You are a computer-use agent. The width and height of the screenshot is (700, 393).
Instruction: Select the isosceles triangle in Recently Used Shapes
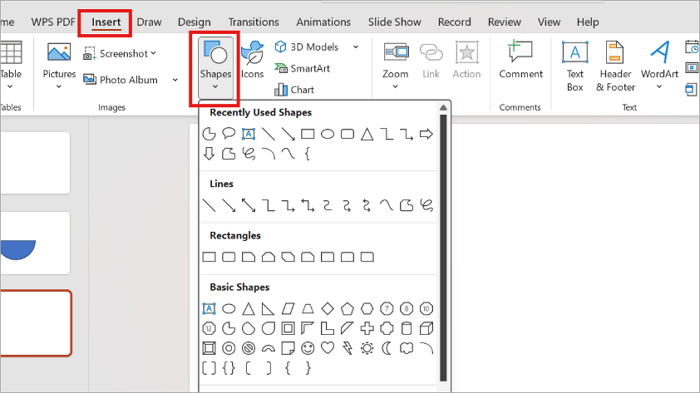click(367, 134)
